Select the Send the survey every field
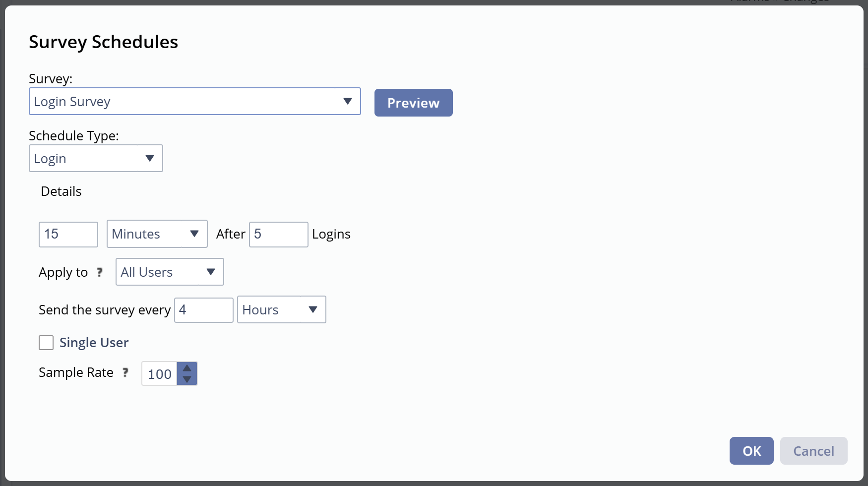Screen dimensions: 868x486 [203, 310]
